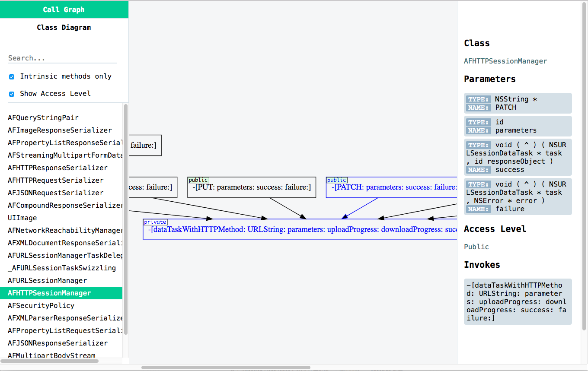588x371 pixels.
Task: Select AFPropertyListRequestSerializer class
Action: click(61, 330)
